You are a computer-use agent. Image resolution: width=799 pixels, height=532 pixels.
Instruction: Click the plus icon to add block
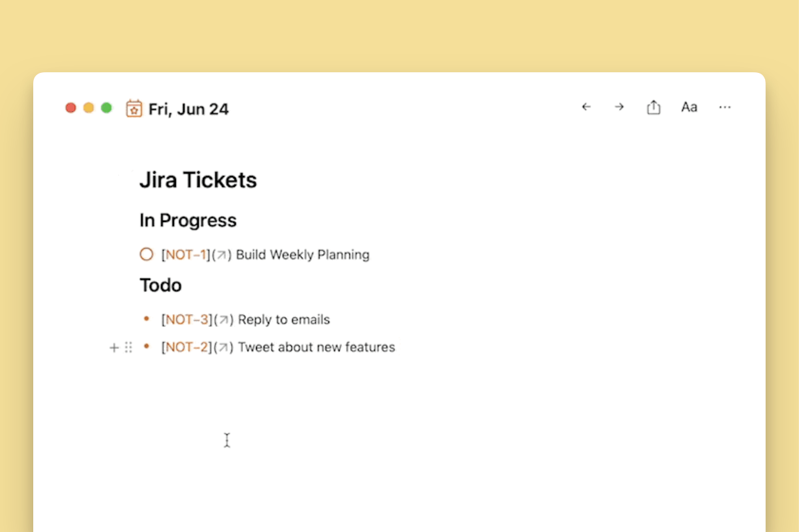(114, 348)
